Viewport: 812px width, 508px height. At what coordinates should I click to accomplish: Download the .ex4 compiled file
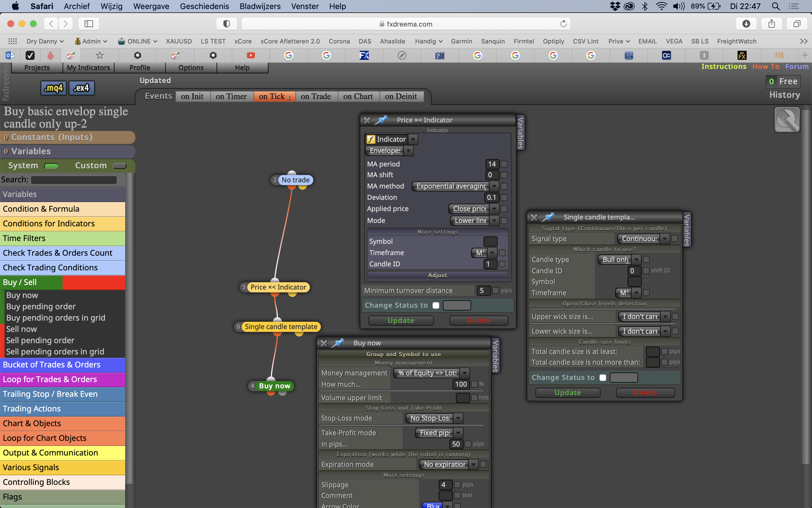pos(81,88)
